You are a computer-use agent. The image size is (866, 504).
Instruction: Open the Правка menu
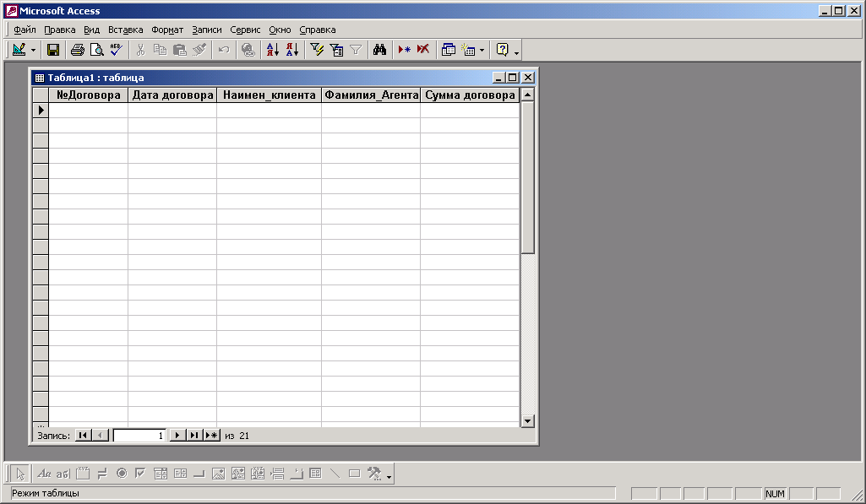click(x=60, y=30)
